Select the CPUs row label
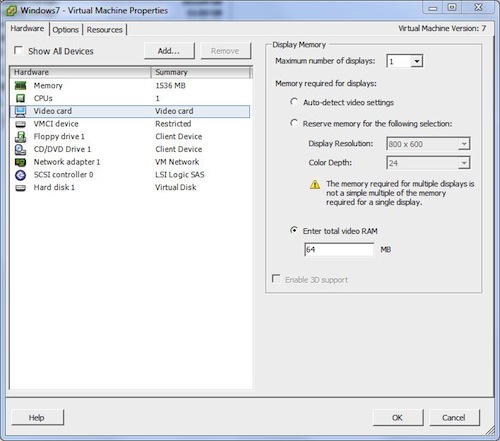500x441 pixels. point(43,98)
